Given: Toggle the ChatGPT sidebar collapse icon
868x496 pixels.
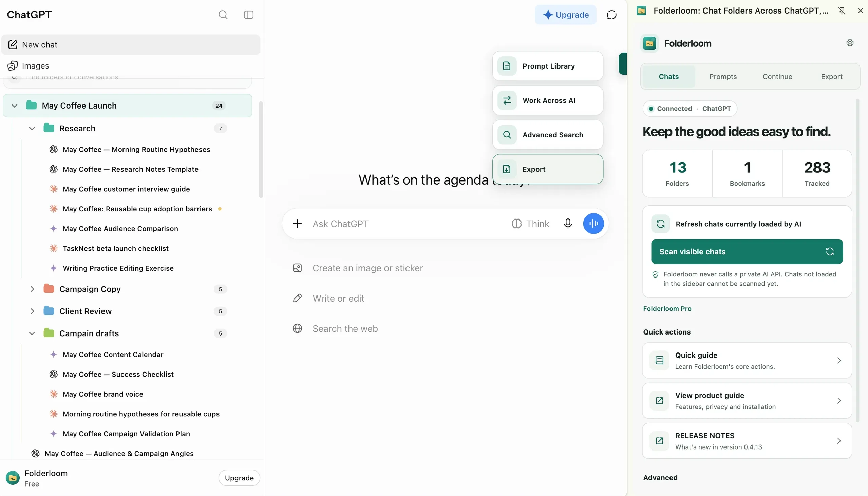Looking at the screenshot, I should 249,15.
